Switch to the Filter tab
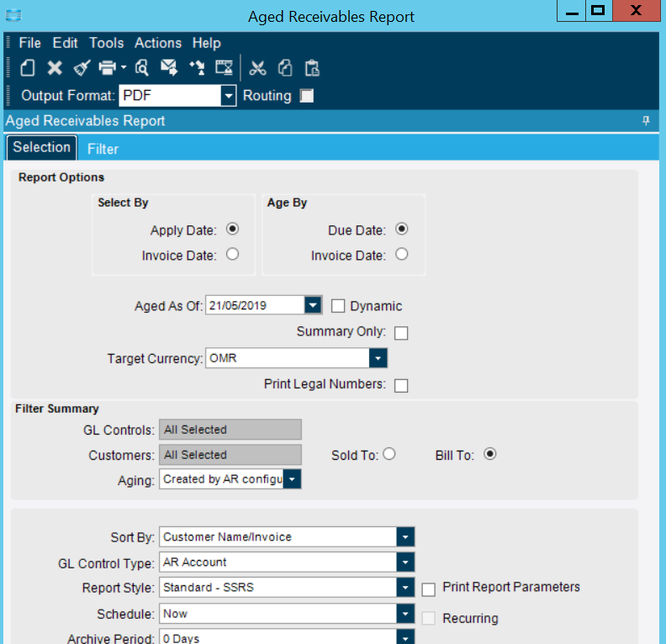The height and width of the screenshot is (644, 666). click(103, 149)
